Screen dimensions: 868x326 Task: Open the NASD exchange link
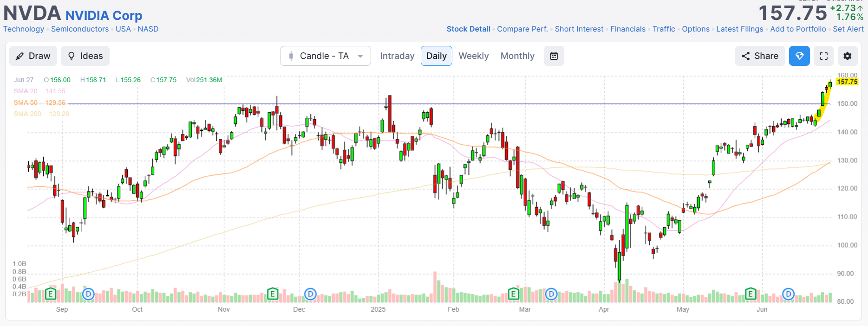pos(148,29)
